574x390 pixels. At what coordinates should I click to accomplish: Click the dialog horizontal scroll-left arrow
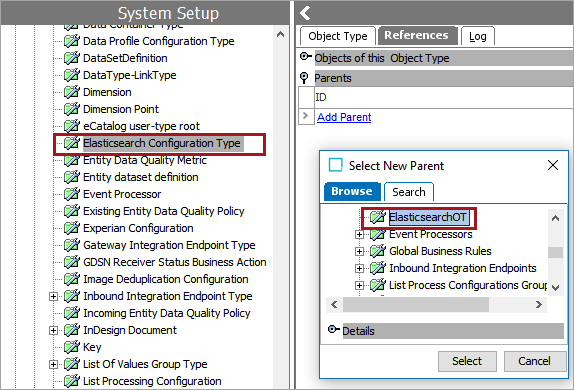coord(334,304)
